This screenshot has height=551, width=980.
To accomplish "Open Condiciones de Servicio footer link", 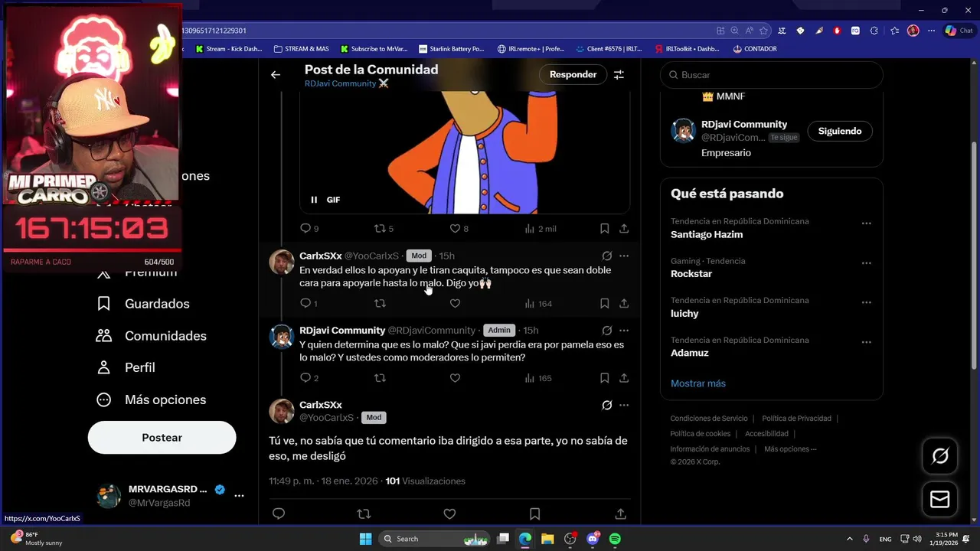I will tap(709, 419).
